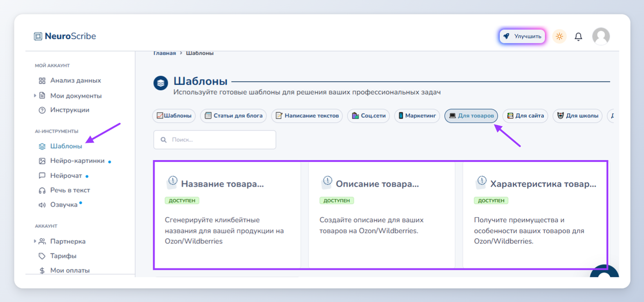Open Инструкции in sidebar
Screen dimensions: 644x302
pyautogui.click(x=70, y=110)
